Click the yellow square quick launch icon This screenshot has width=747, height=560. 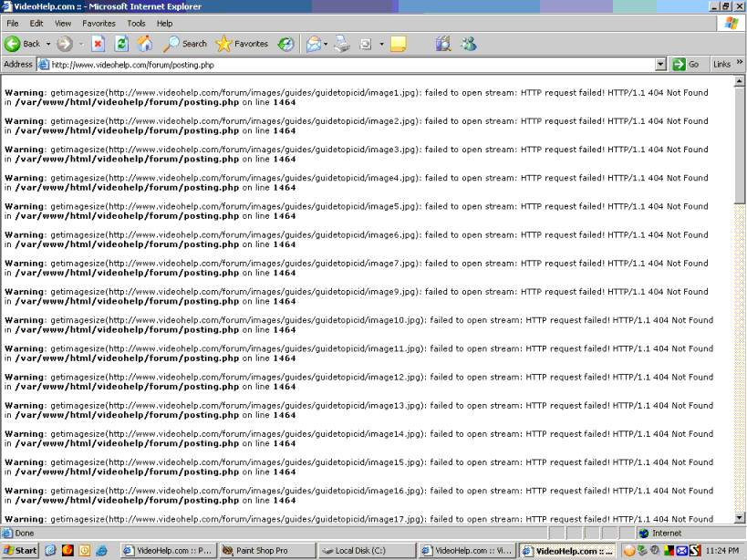pos(84,551)
